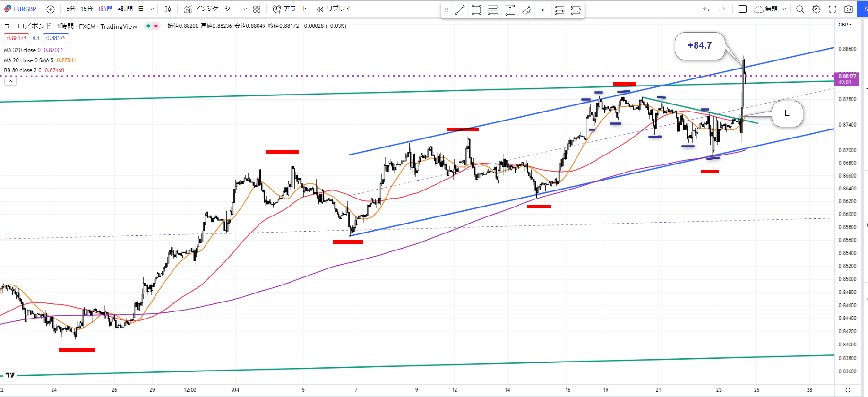Open the インジケーター menu
868x397 pixels.
tap(210, 9)
